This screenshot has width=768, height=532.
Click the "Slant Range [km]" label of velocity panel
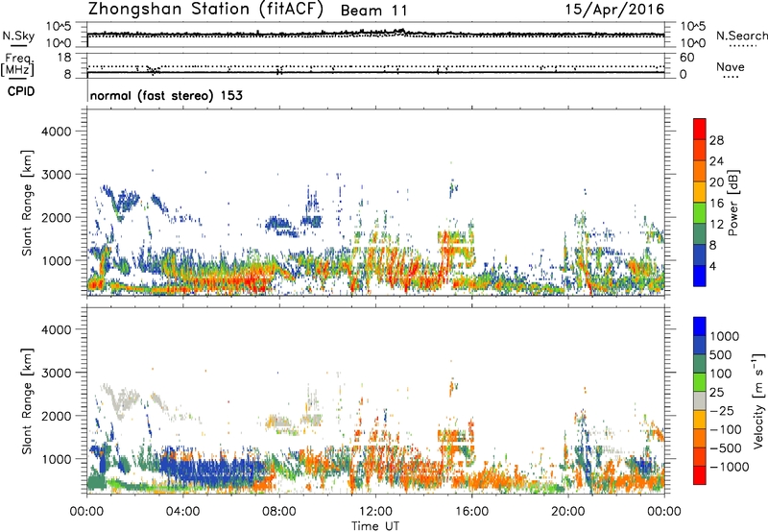pos(27,400)
